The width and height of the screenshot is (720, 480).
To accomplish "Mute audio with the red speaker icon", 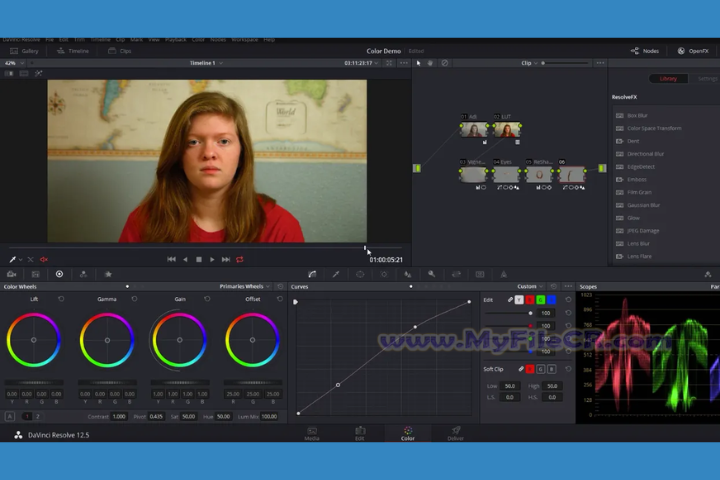I will pos(44,260).
